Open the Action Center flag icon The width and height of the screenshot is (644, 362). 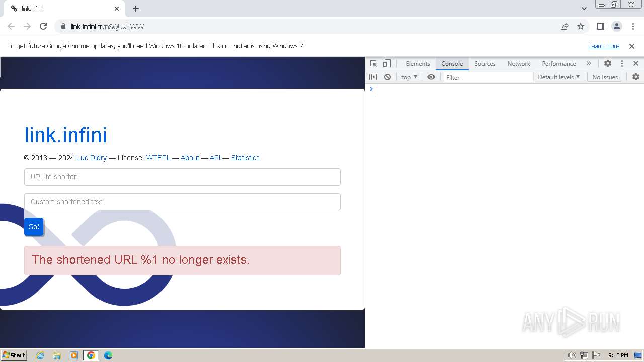(x=596, y=355)
